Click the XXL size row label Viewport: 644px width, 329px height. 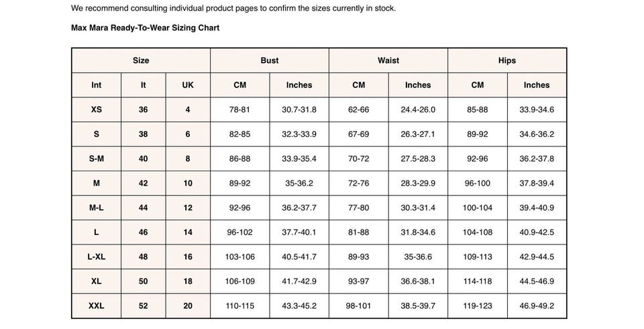(x=97, y=305)
